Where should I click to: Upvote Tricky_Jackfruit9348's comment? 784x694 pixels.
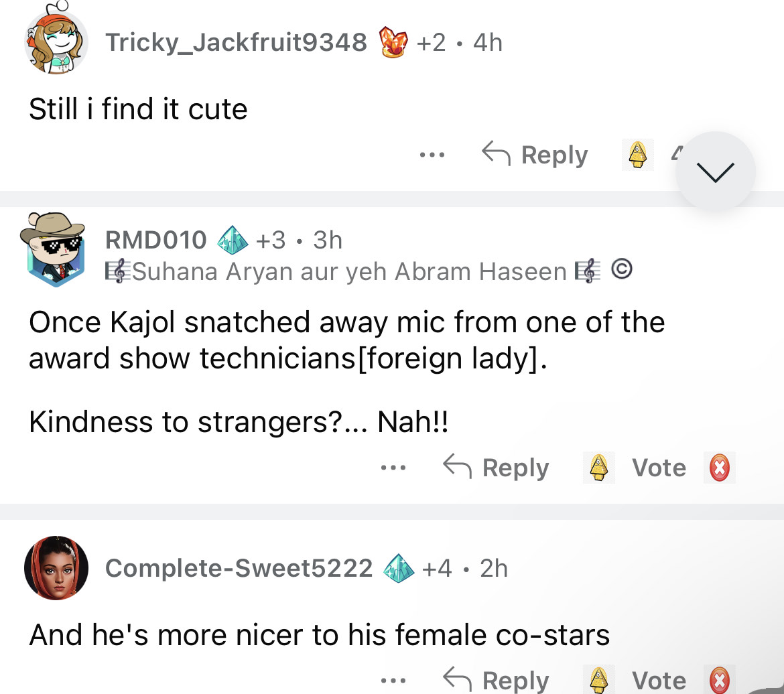pyautogui.click(x=637, y=155)
